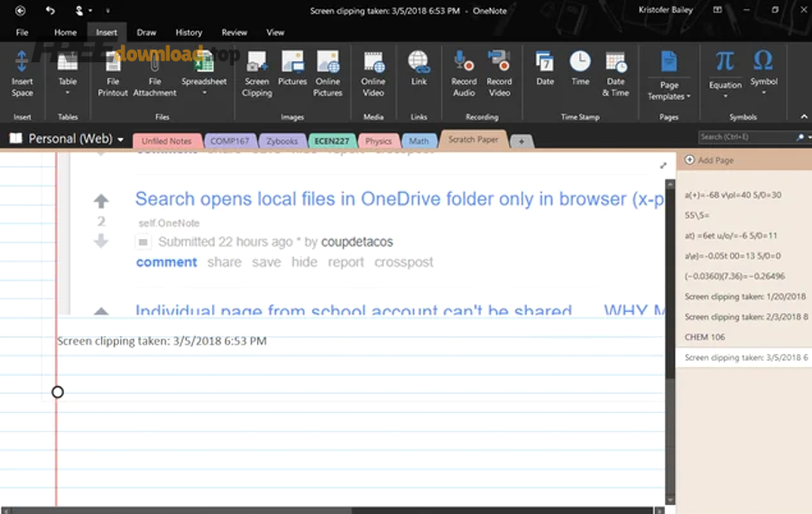Image resolution: width=812 pixels, height=514 pixels.
Task: Open the File menu
Action: pos(22,32)
